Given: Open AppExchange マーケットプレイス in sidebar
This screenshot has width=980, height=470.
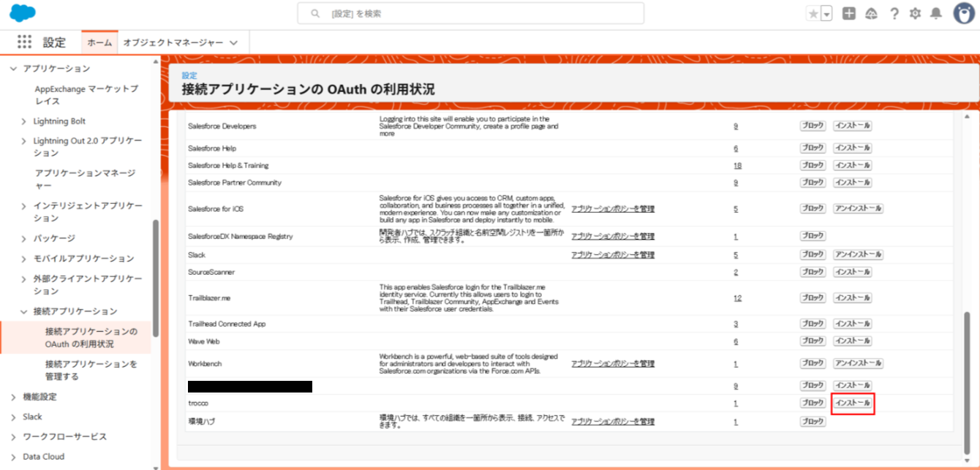Looking at the screenshot, I should coord(86,95).
